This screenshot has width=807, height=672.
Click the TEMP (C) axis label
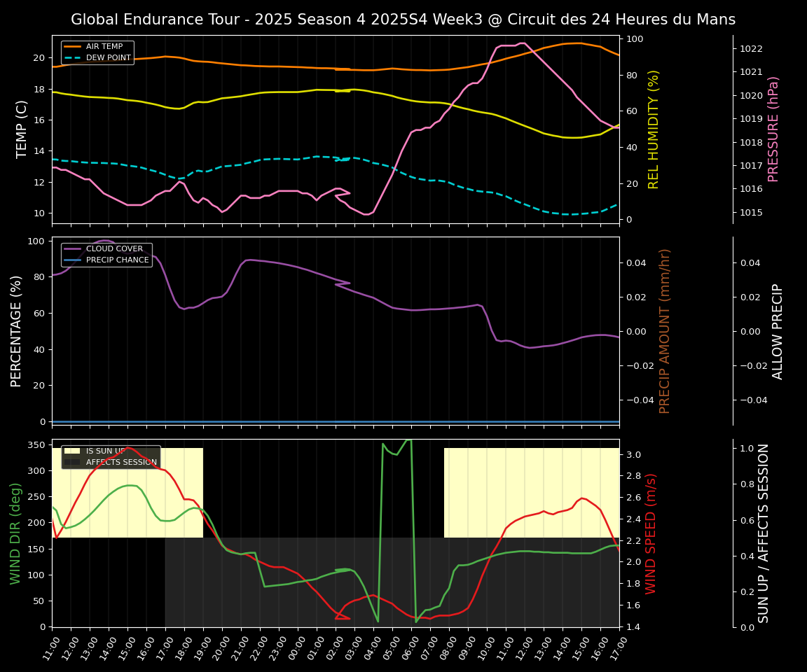[x=22, y=129]
